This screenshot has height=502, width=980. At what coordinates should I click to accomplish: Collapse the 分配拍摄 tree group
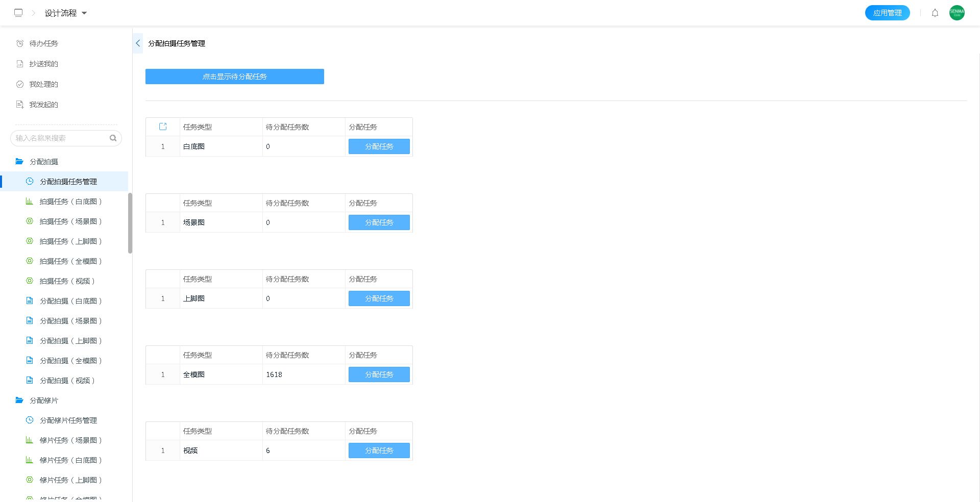[44, 162]
